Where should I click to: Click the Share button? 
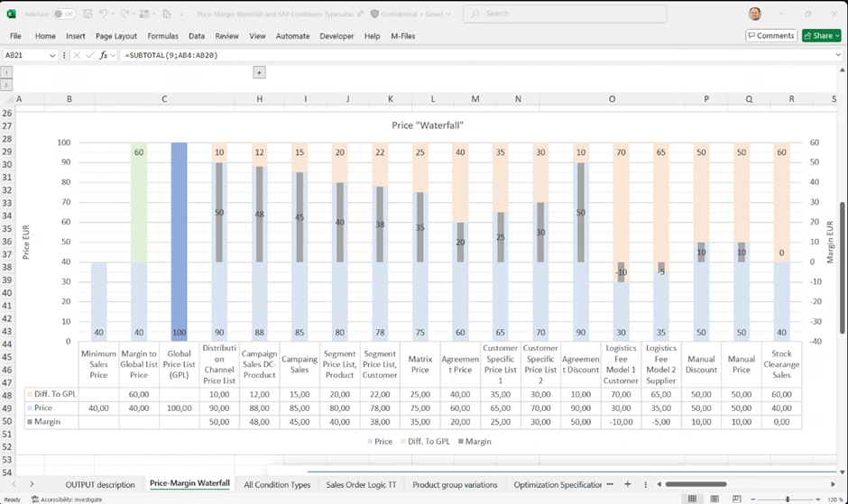tap(821, 36)
